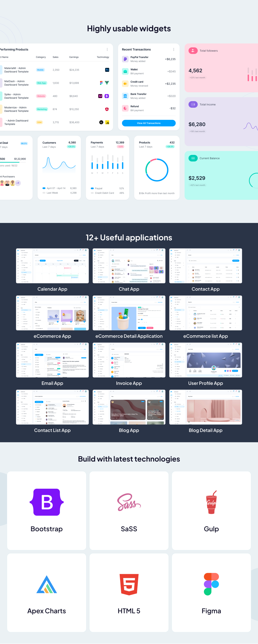Open the Top Performing Products kebab menu
Viewport: 258px width, 644px height.
coord(107,49)
